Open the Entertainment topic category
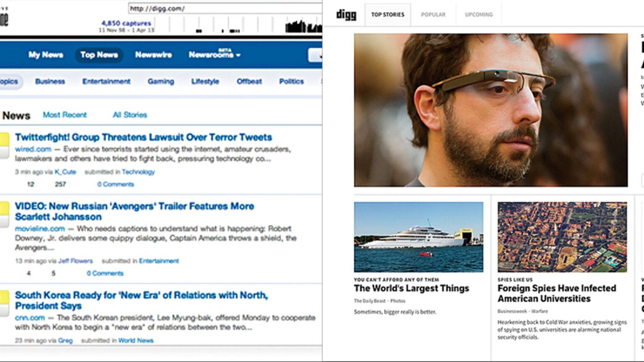The height and width of the screenshot is (362, 644). click(x=106, y=82)
